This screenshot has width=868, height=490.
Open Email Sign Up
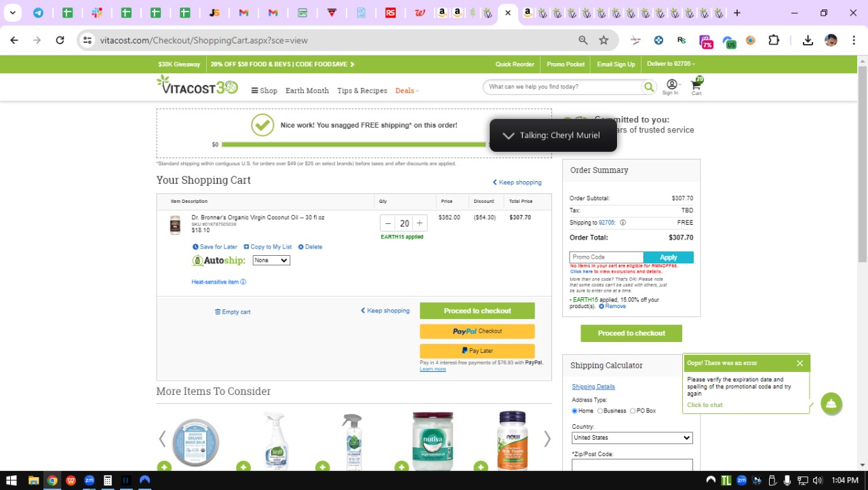[616, 64]
